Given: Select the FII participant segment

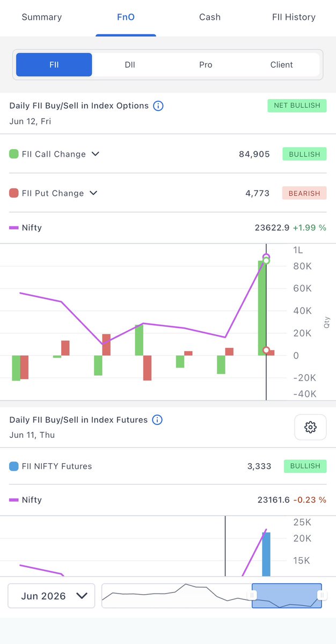Looking at the screenshot, I should (54, 64).
